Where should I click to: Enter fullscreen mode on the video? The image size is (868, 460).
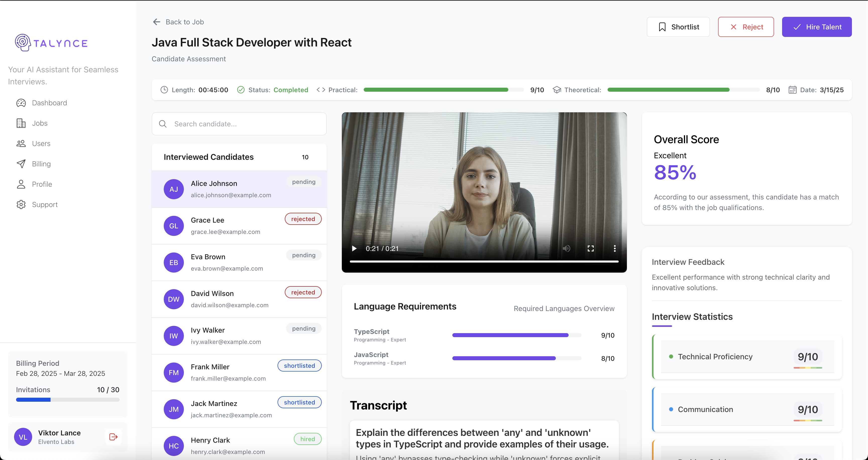[x=590, y=248]
